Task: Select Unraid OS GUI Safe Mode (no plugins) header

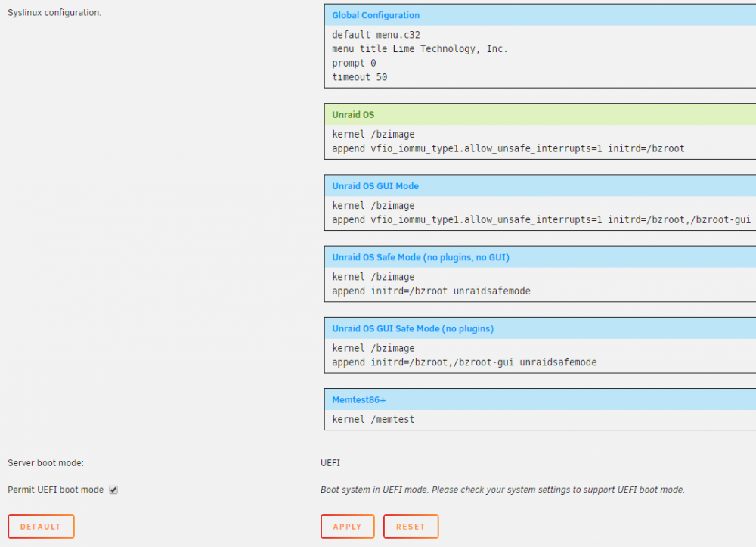Action: (x=540, y=328)
